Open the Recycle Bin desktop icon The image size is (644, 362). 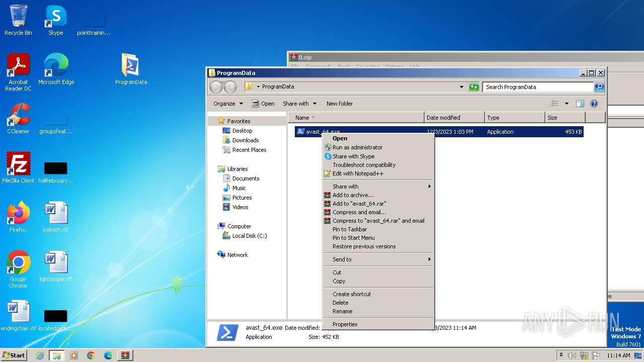pyautogui.click(x=18, y=20)
